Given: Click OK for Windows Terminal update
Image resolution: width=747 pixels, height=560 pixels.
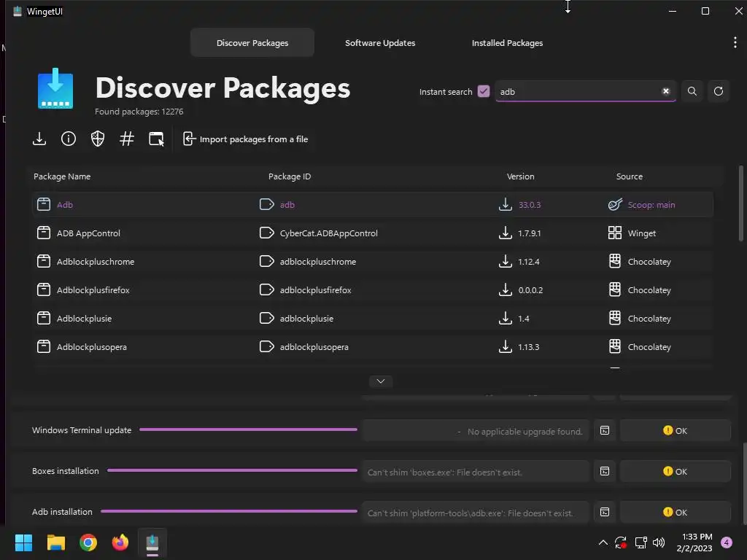Looking at the screenshot, I should tap(675, 430).
